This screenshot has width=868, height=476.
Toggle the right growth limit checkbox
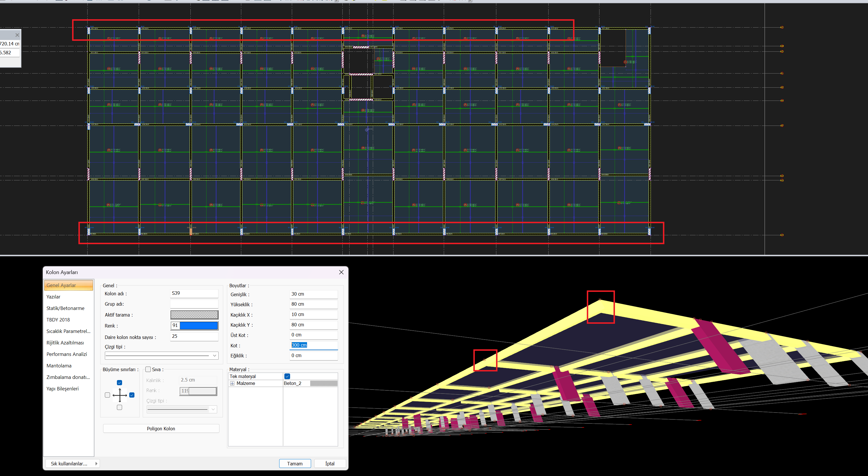[132, 395]
